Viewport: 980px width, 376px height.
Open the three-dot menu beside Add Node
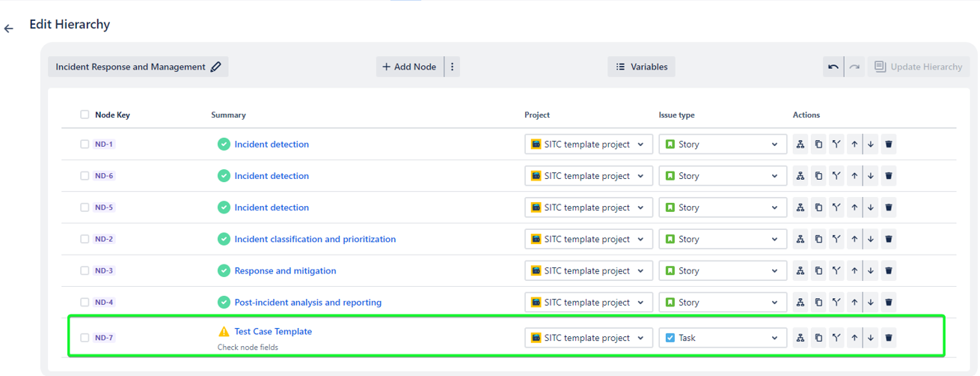pyautogui.click(x=452, y=67)
